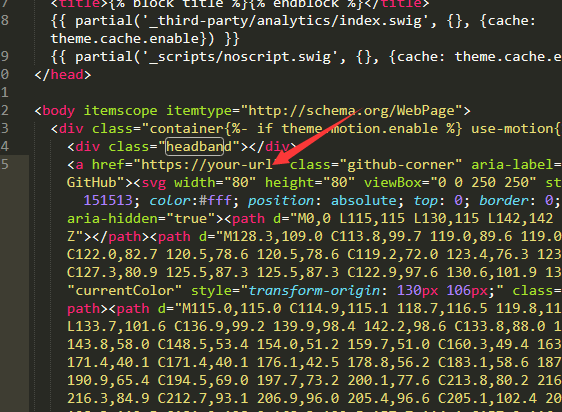Viewport: 562px width, 412px height.
Task: Click the '_scripts/noscript.swig' string
Action: pos(240,57)
